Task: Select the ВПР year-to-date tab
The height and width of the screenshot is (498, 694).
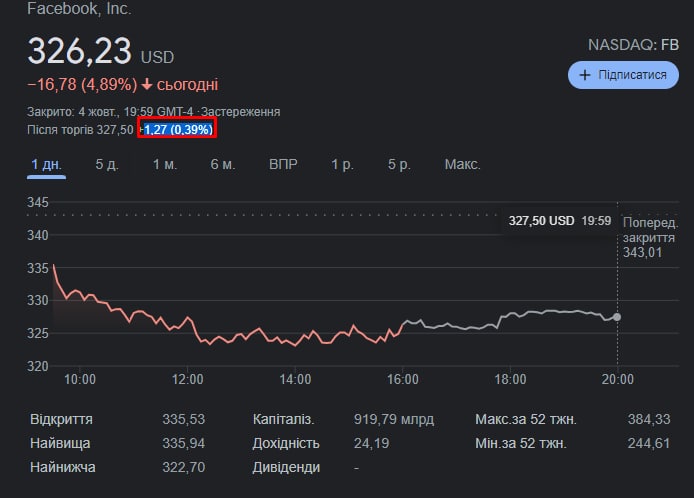Action: [283, 165]
